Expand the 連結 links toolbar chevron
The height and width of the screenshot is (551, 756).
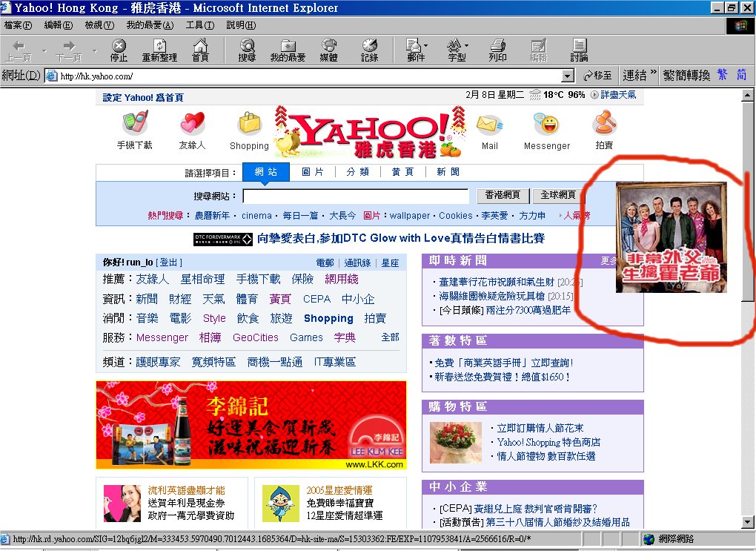653,73
